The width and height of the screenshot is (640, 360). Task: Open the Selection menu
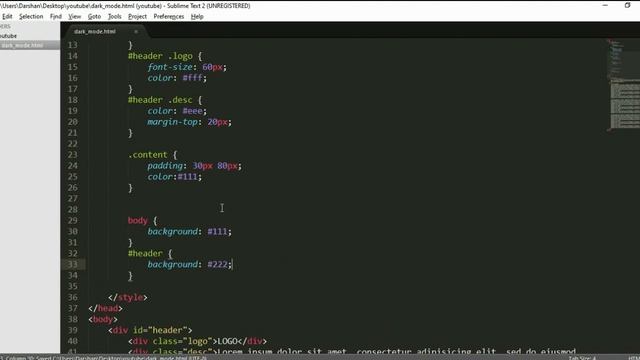click(31, 17)
